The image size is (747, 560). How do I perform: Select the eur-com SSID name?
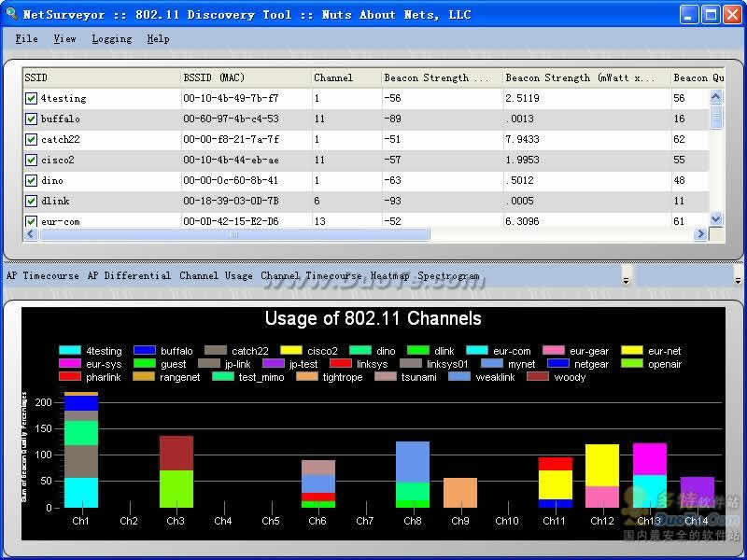(61, 222)
